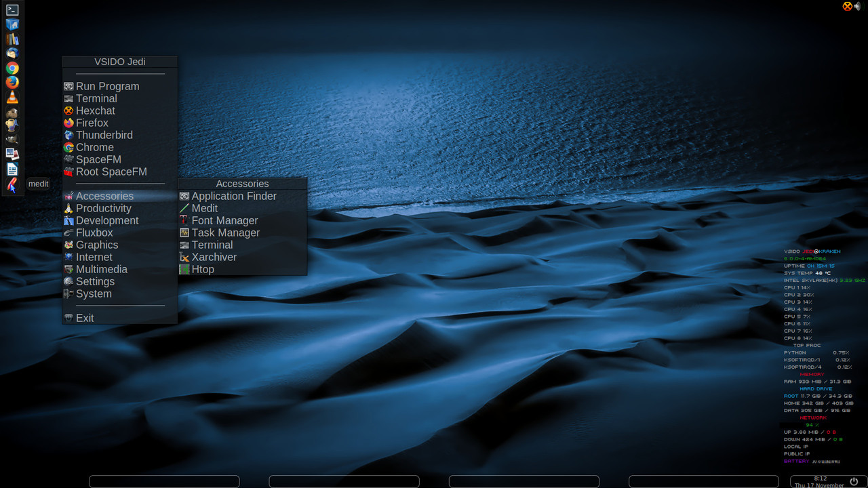Choose Exit in the VSIDO menu

120,318
